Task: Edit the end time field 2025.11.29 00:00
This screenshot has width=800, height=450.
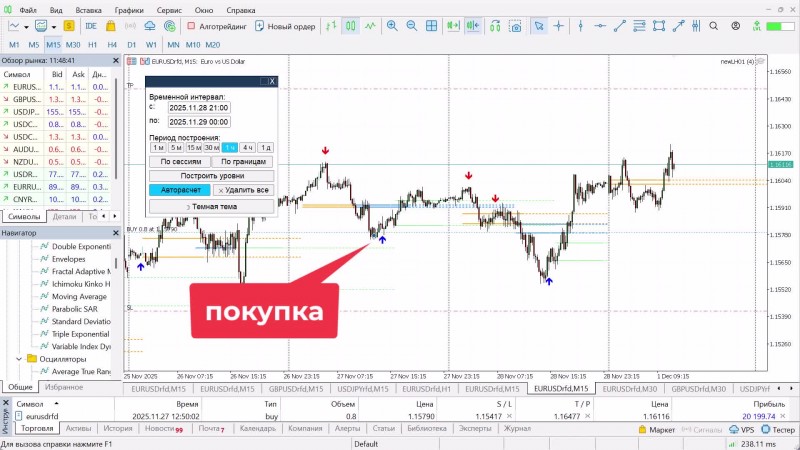Action: pos(199,122)
